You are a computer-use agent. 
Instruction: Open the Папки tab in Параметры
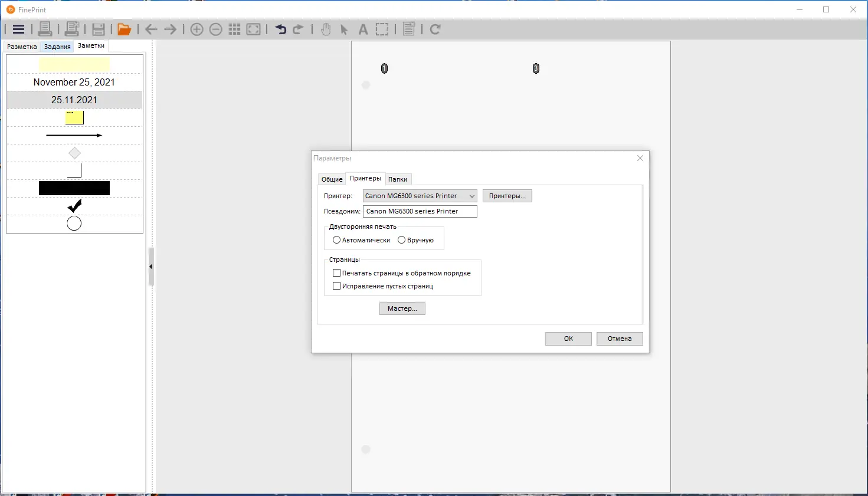pos(398,179)
